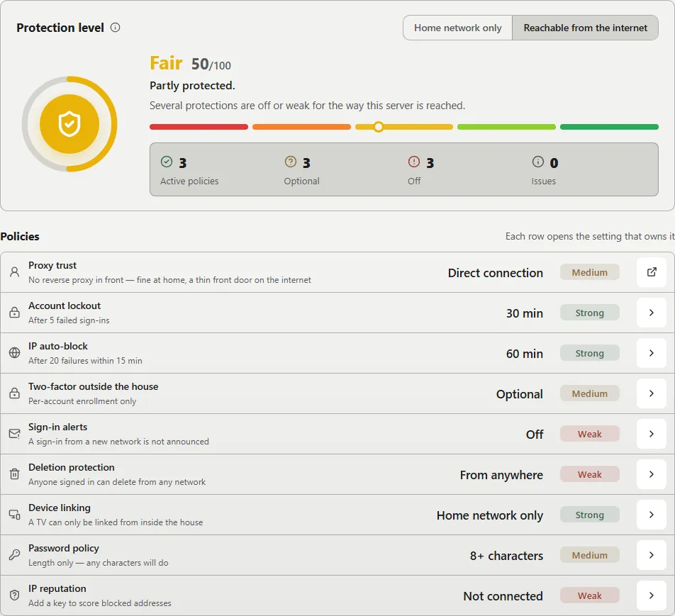Click the Device linking policy title
This screenshot has width=675, height=616.
click(x=60, y=508)
